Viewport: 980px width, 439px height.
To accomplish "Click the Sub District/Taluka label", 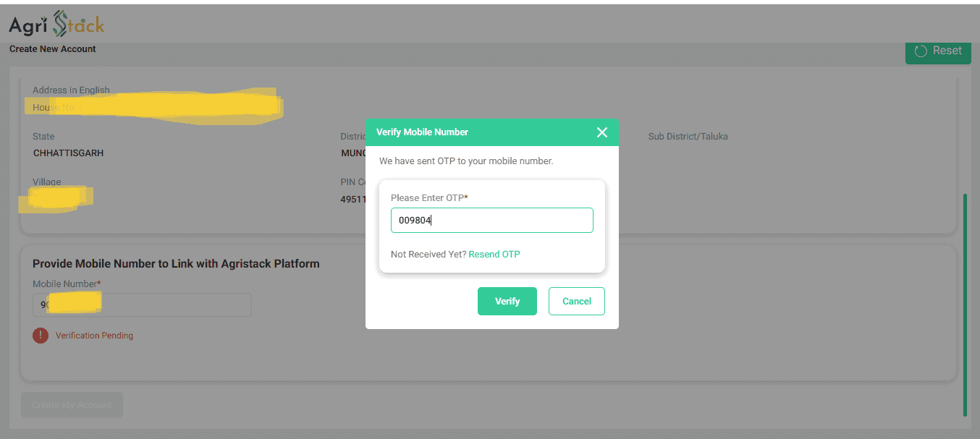I will click(688, 137).
